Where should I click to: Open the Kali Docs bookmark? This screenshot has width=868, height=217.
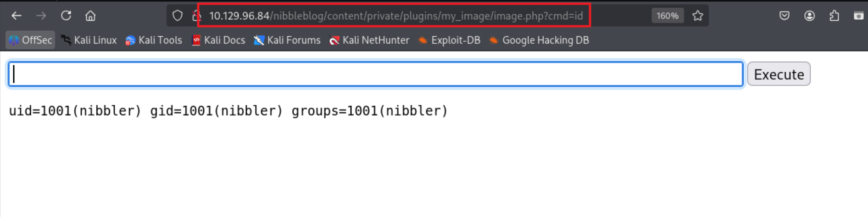click(x=218, y=40)
